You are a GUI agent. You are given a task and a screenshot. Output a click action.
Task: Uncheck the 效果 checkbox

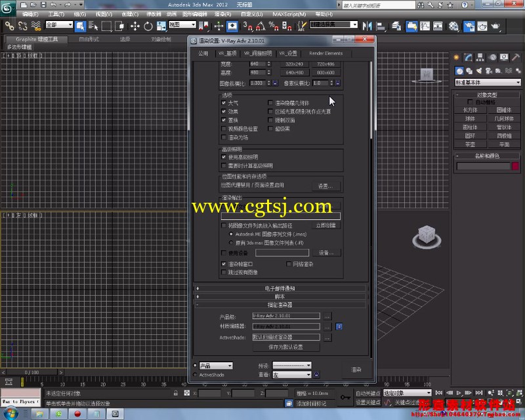coord(224,111)
